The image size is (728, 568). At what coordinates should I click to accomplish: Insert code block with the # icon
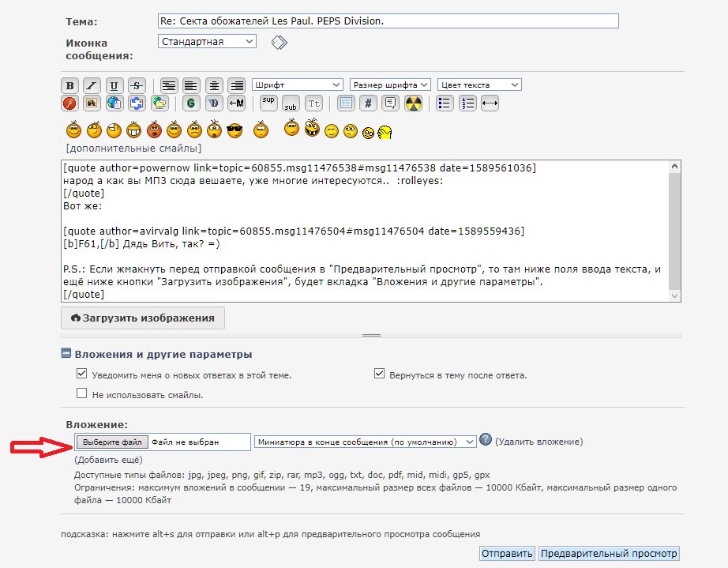(368, 103)
